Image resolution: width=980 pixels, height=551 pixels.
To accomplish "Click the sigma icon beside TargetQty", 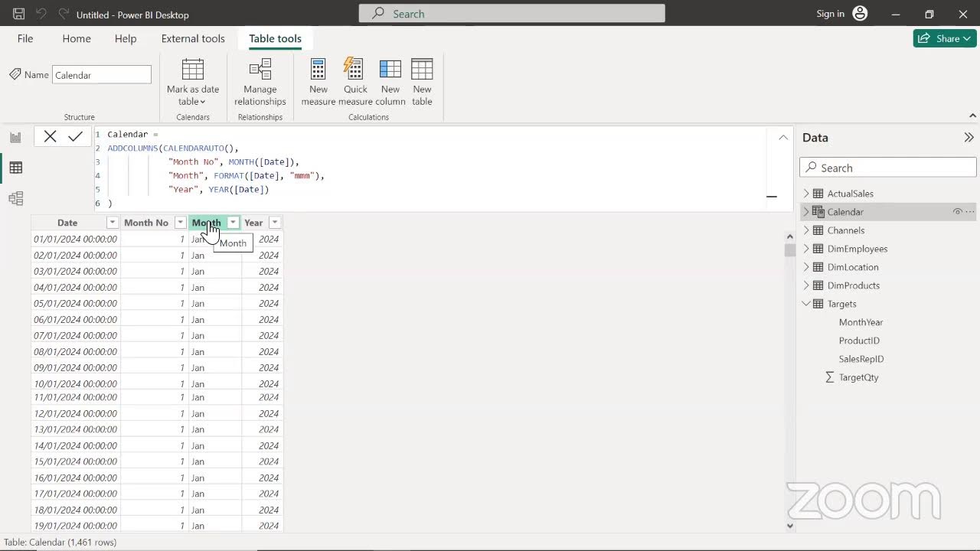I will point(829,377).
